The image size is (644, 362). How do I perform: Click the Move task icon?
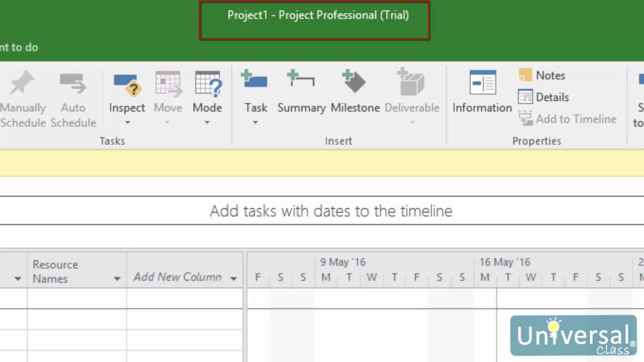pyautogui.click(x=168, y=83)
